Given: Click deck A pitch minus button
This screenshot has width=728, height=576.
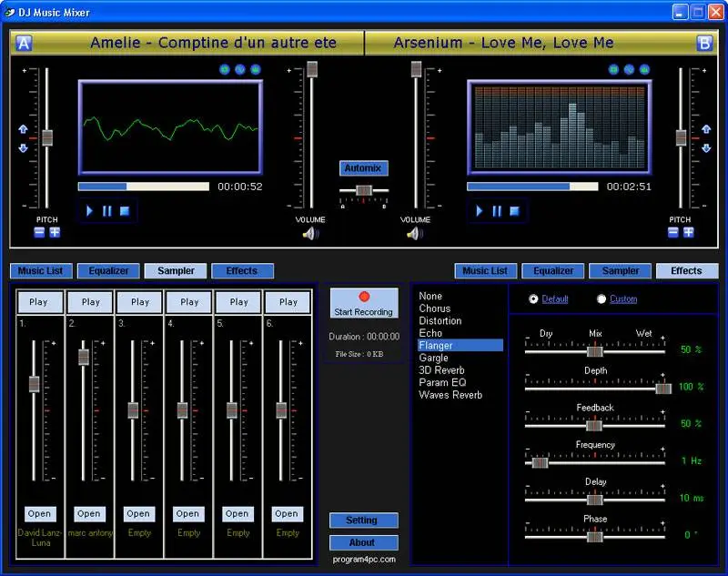Looking at the screenshot, I should [39, 232].
